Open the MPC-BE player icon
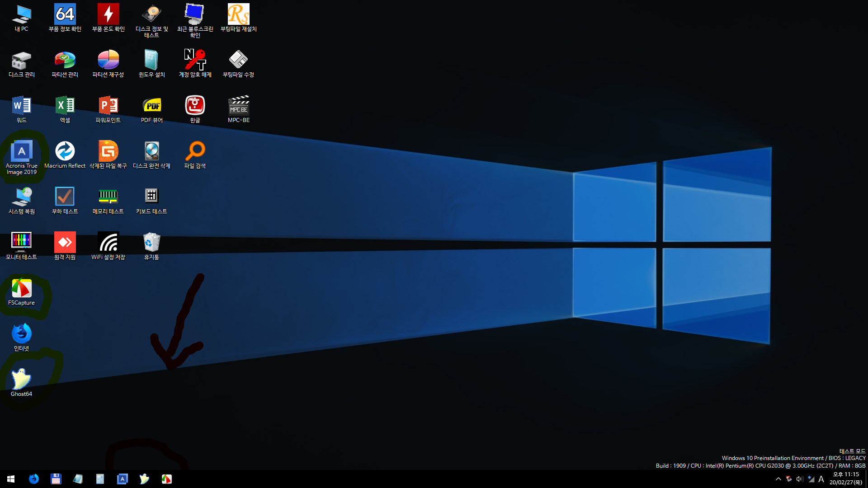The width and height of the screenshot is (868, 488). [238, 109]
